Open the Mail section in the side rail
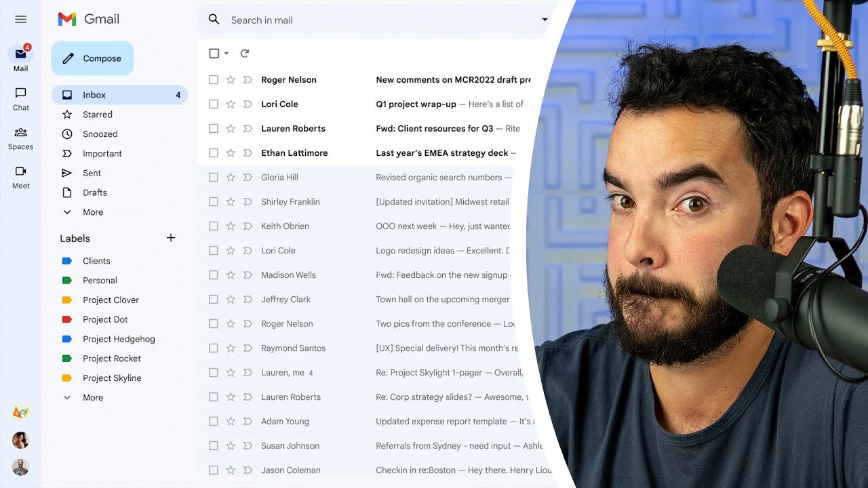 click(20, 58)
